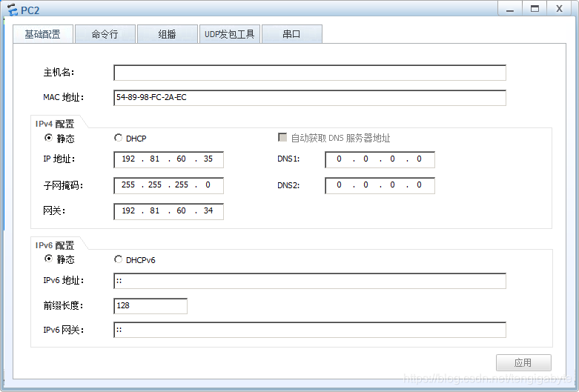Click the 应用 button

[523, 362]
